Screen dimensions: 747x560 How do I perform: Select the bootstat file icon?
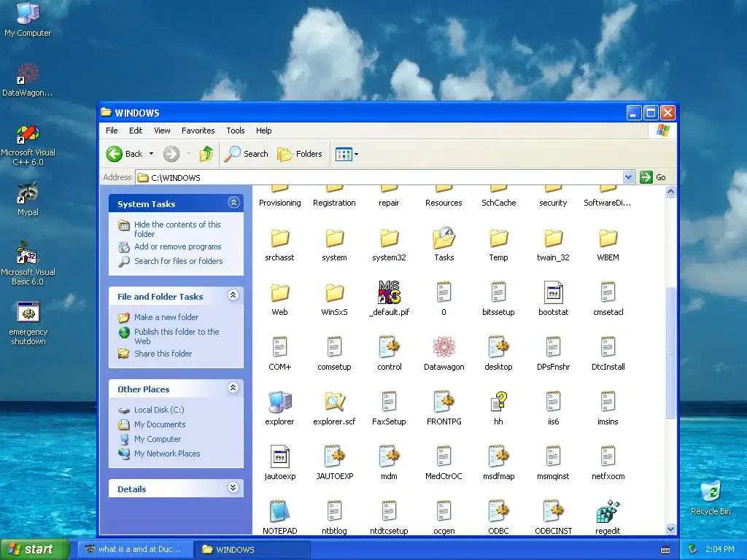[553, 292]
